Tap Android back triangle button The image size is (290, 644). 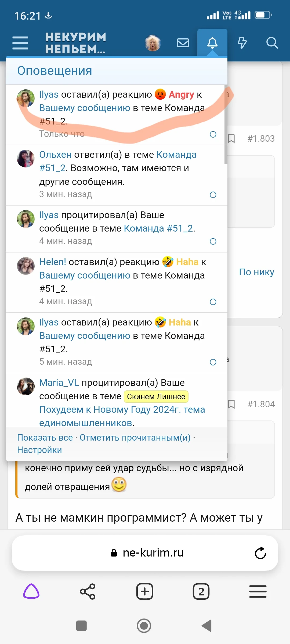[207, 626]
